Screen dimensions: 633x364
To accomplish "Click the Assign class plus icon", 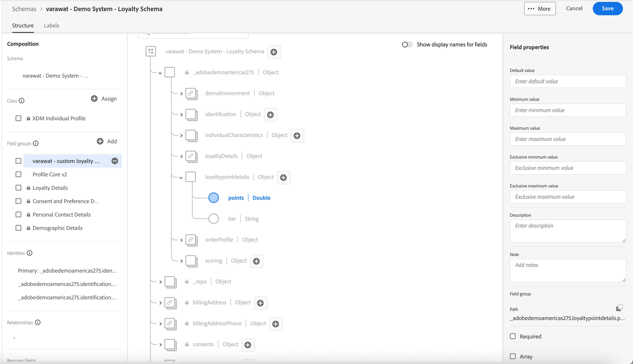I will click(x=94, y=99).
